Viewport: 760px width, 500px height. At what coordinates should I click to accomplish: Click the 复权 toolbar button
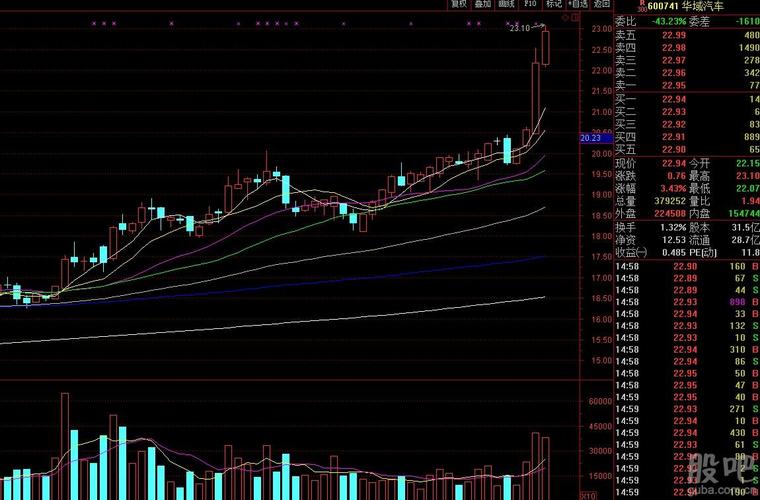pyautogui.click(x=459, y=4)
